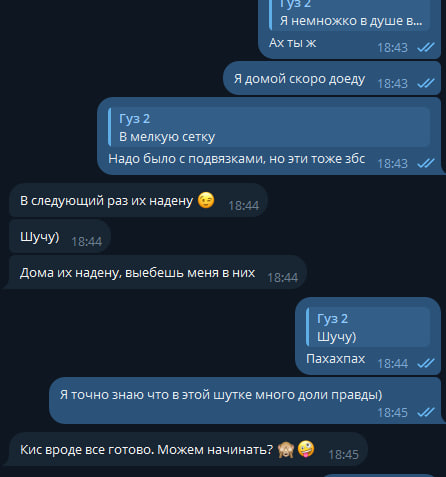
Task: Open quoted reply 'Я немножко в душе в...'
Action: tap(350, 15)
